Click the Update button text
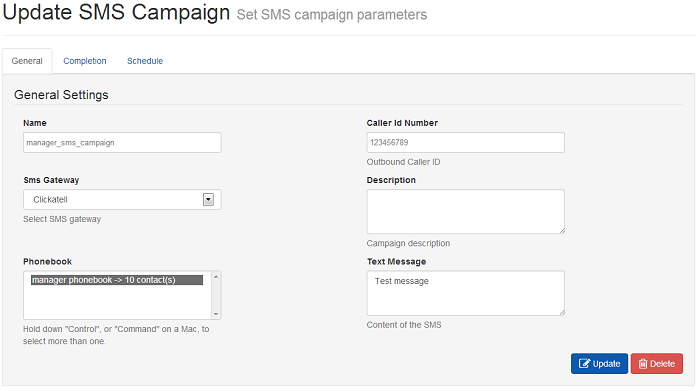Viewport: 700px width, 391px height. [x=606, y=364]
